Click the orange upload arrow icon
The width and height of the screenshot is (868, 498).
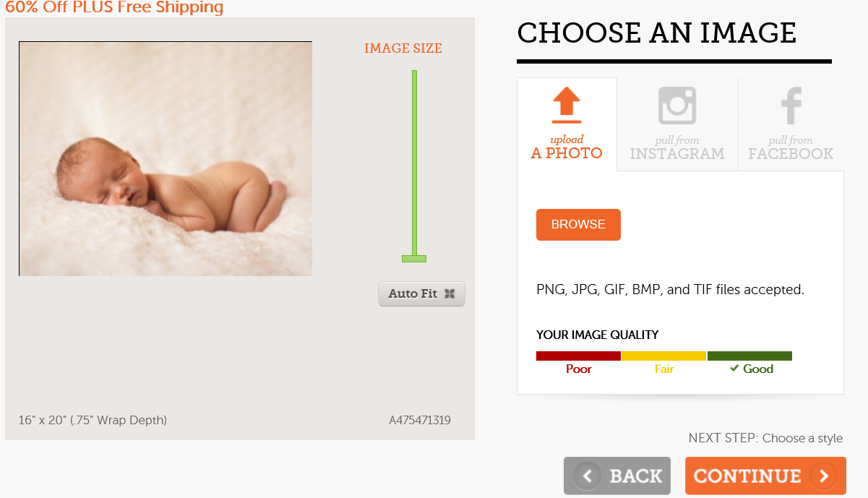click(x=567, y=105)
